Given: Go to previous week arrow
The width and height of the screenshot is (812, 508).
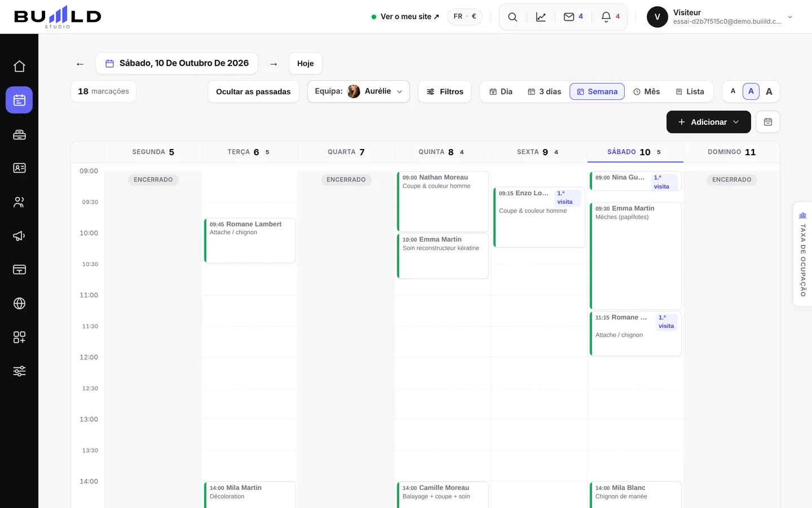Looking at the screenshot, I should pos(80,64).
